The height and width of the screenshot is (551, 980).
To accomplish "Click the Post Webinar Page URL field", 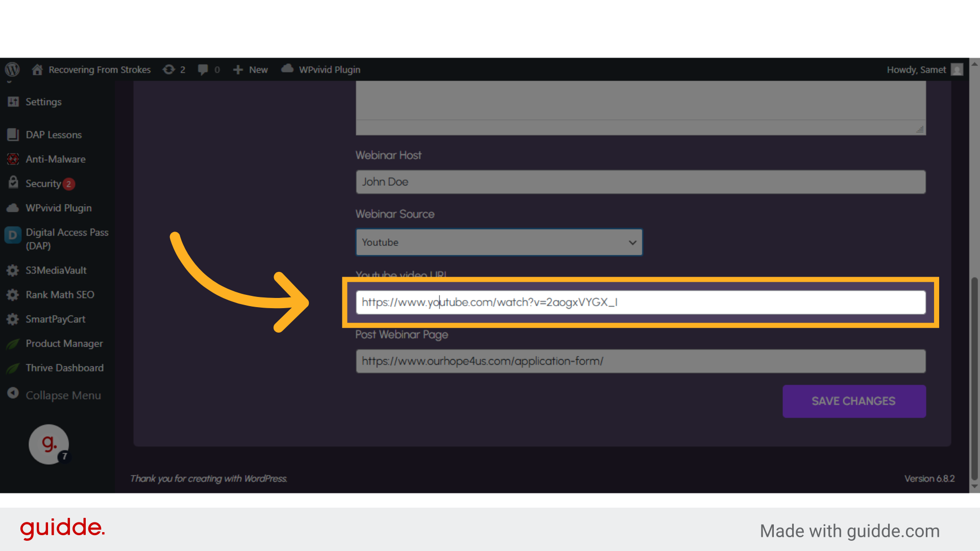I will point(641,361).
